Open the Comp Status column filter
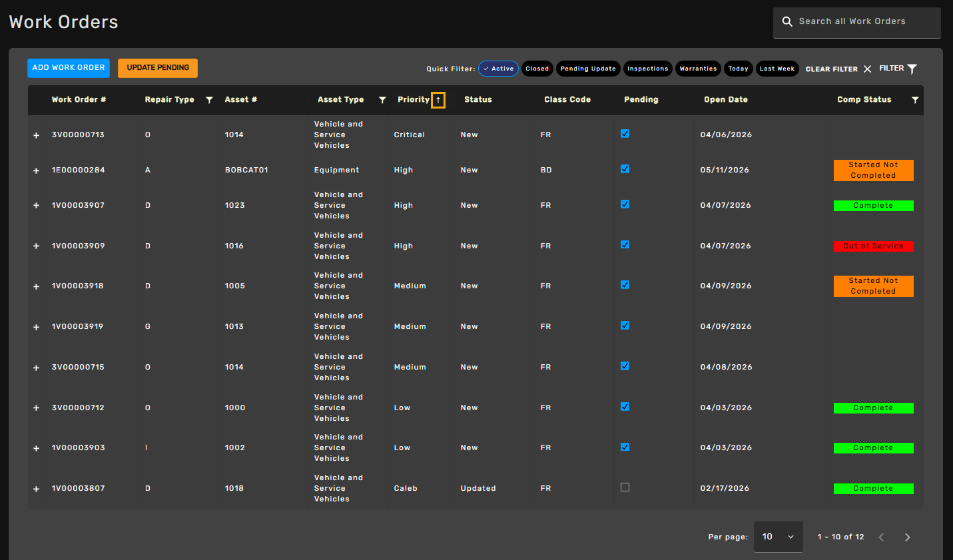 click(915, 100)
